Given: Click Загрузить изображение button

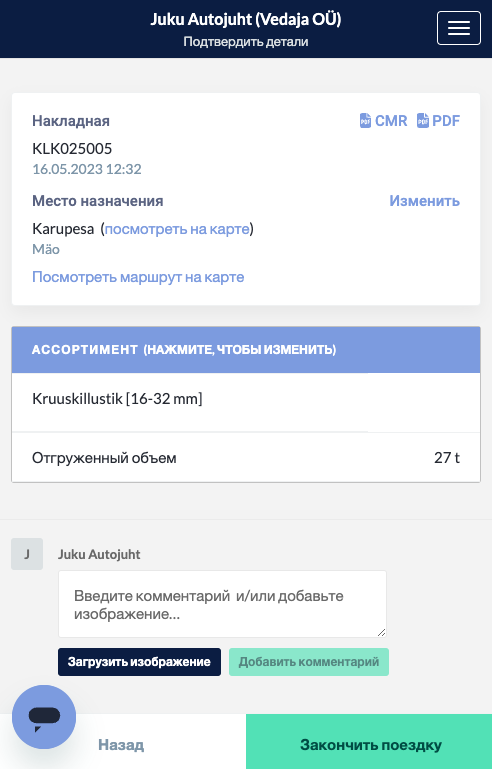Looking at the screenshot, I should point(139,662).
